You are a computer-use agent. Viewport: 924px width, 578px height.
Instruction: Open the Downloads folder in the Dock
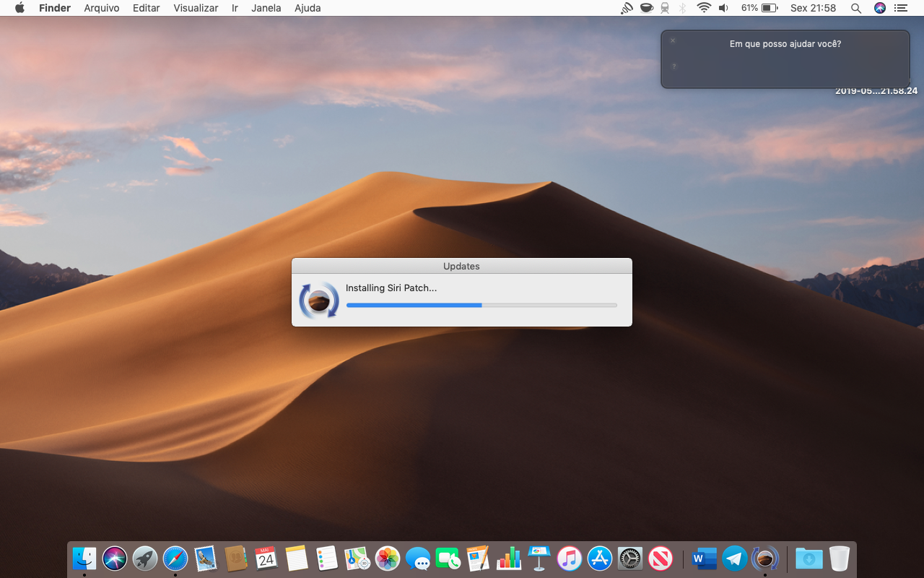[808, 558]
